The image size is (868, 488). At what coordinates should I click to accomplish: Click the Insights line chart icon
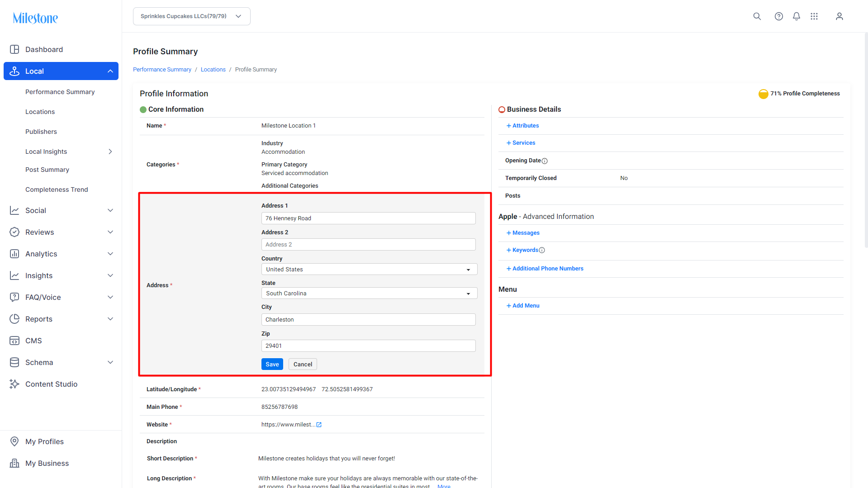pos(14,275)
